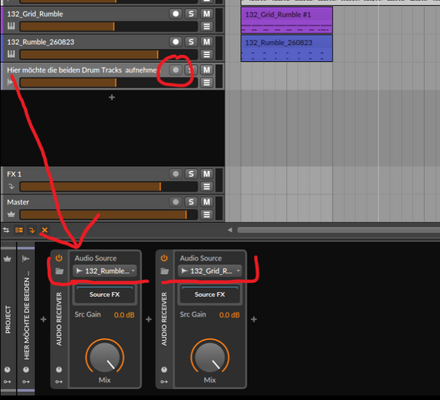Arm record on 132_Grid_Rumble track

tap(176, 14)
